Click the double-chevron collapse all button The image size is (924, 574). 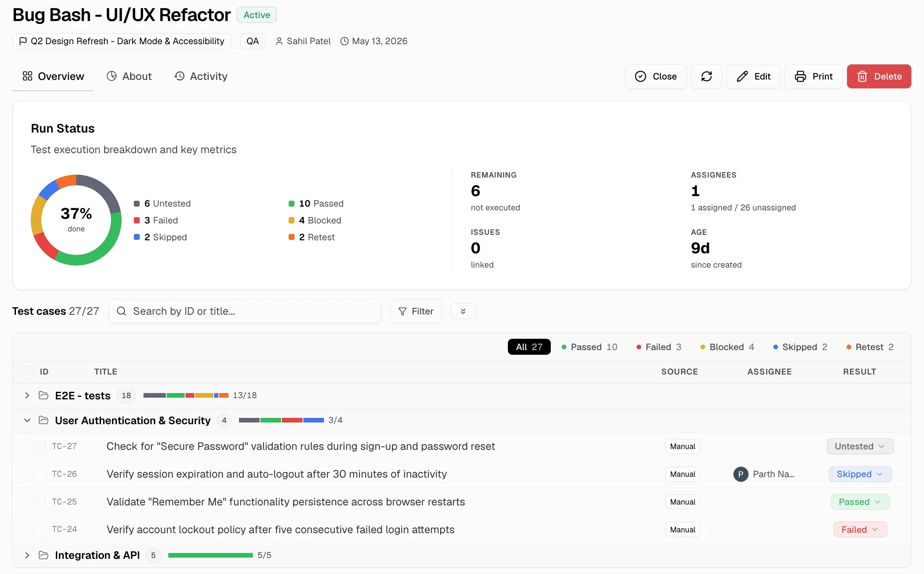pyautogui.click(x=463, y=311)
